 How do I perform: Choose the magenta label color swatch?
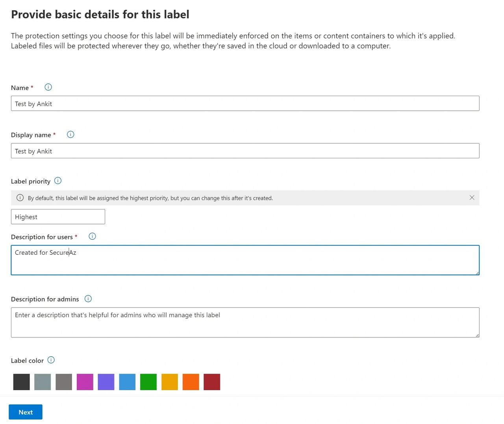tap(85, 382)
